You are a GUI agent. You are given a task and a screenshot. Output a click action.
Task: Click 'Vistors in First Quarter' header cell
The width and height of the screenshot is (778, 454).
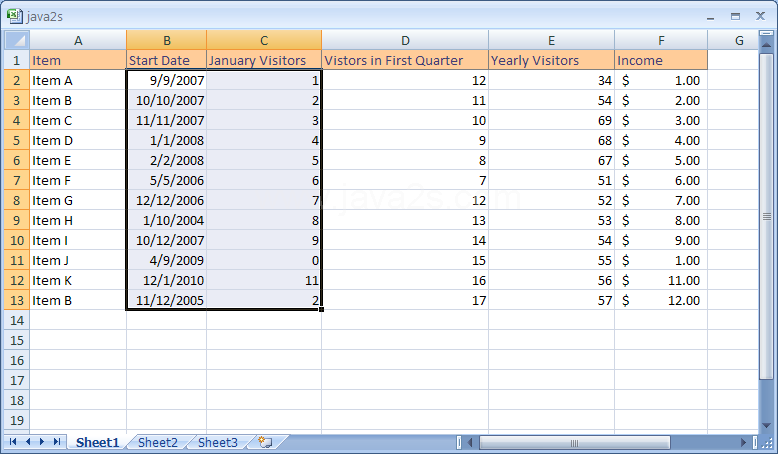coord(405,60)
